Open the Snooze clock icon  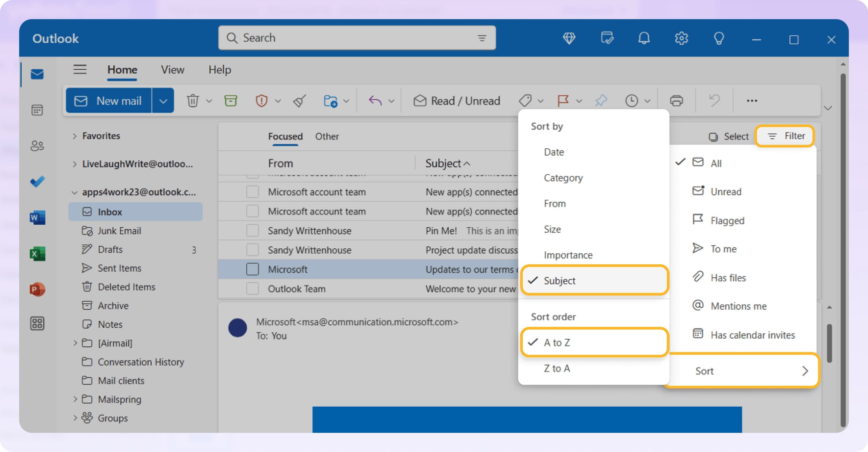click(631, 101)
